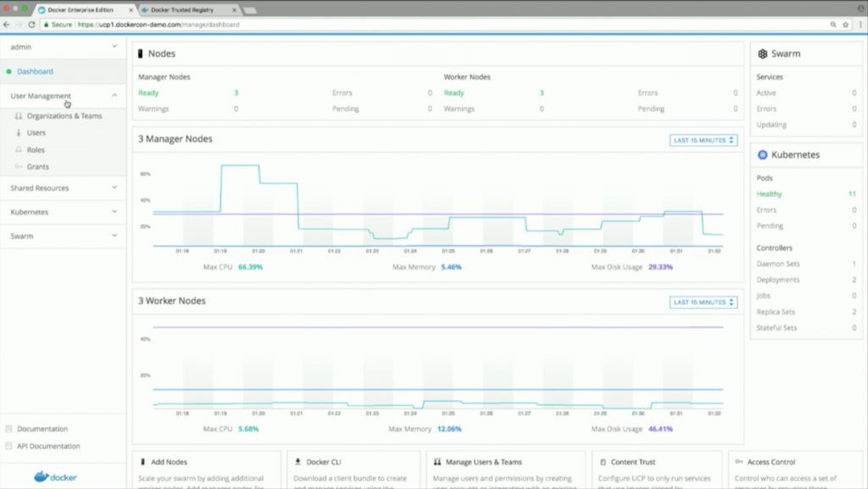Click the Roles icon in sidebar
The height and width of the screenshot is (489, 868).
pyautogui.click(x=19, y=150)
